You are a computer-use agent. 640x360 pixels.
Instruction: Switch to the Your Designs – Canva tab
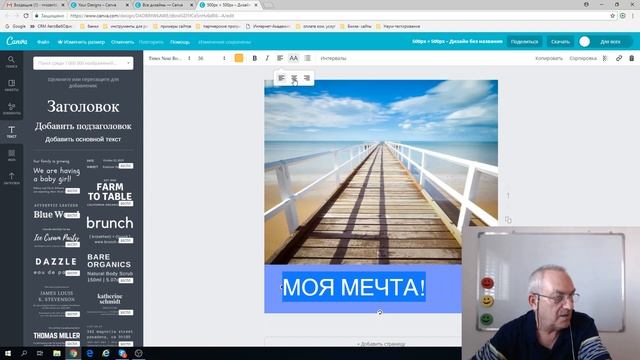tap(99, 5)
